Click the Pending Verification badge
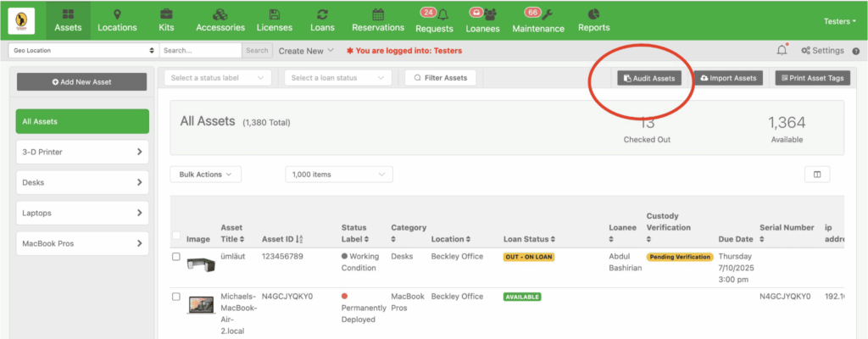 click(680, 257)
